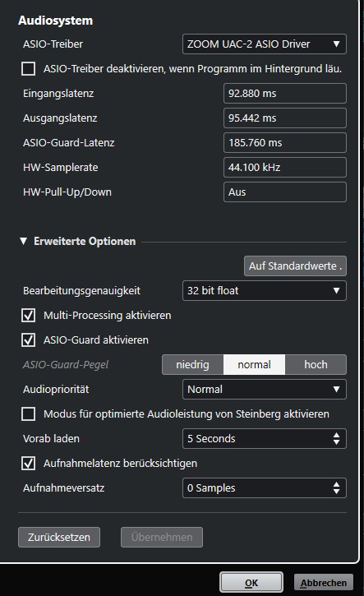Click the Zurücksetzen button
Screen dimensions: 364x596
pyautogui.click(x=59, y=538)
